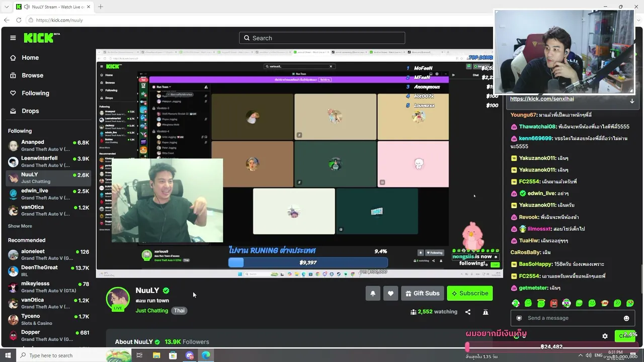
Task: Click the Gift Subs button
Action: [422, 294]
